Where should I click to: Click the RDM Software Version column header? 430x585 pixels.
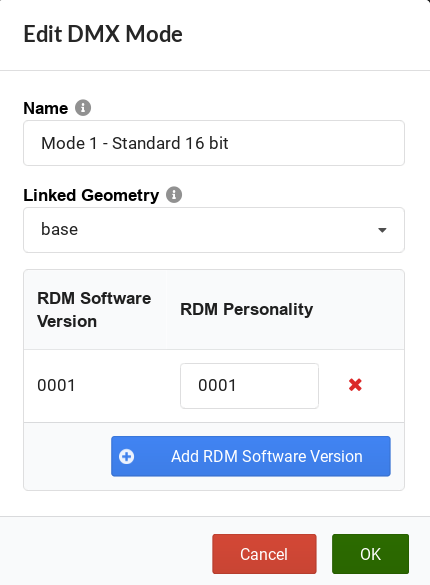pos(94,310)
